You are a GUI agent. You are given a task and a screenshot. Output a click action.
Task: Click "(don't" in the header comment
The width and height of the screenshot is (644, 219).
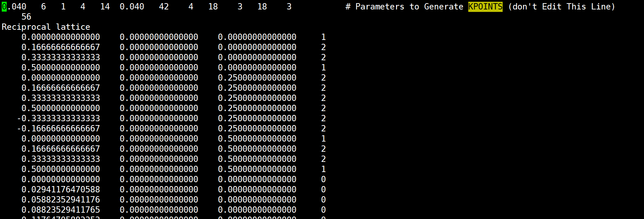tap(522, 7)
